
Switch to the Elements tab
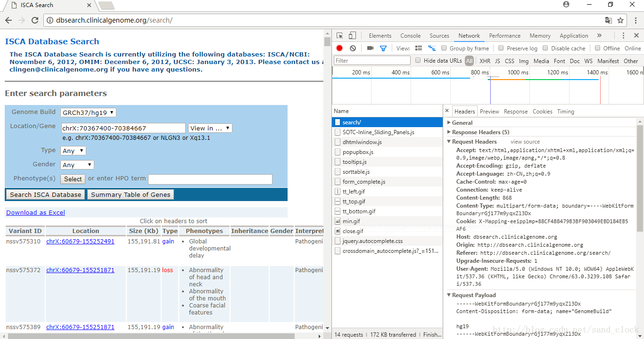380,36
